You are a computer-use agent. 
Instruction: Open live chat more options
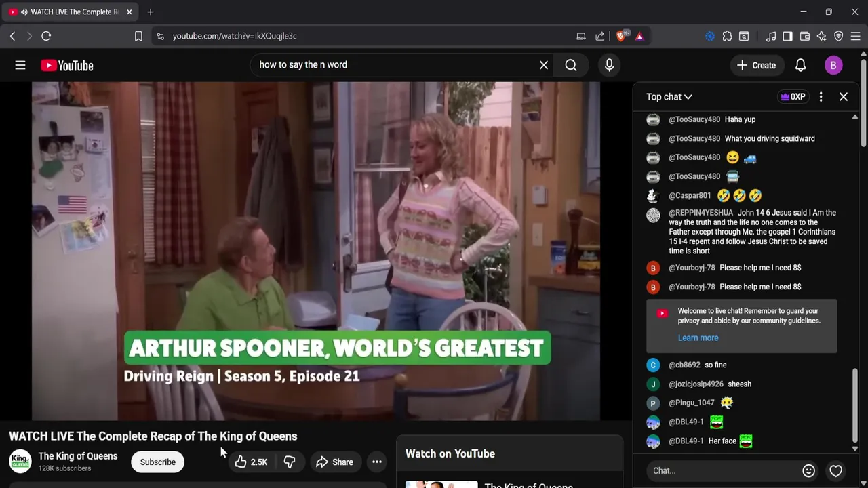[x=821, y=97]
